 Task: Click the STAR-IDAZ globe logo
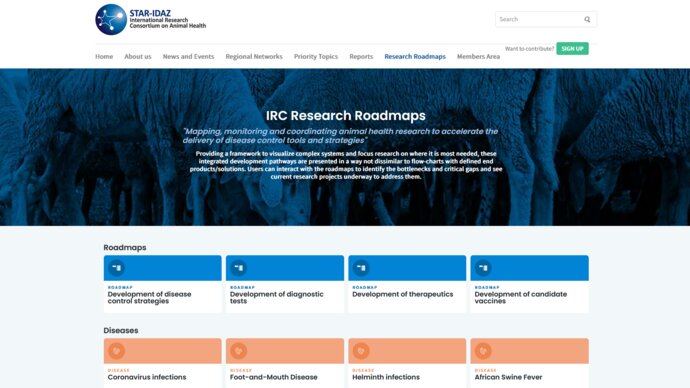111,19
